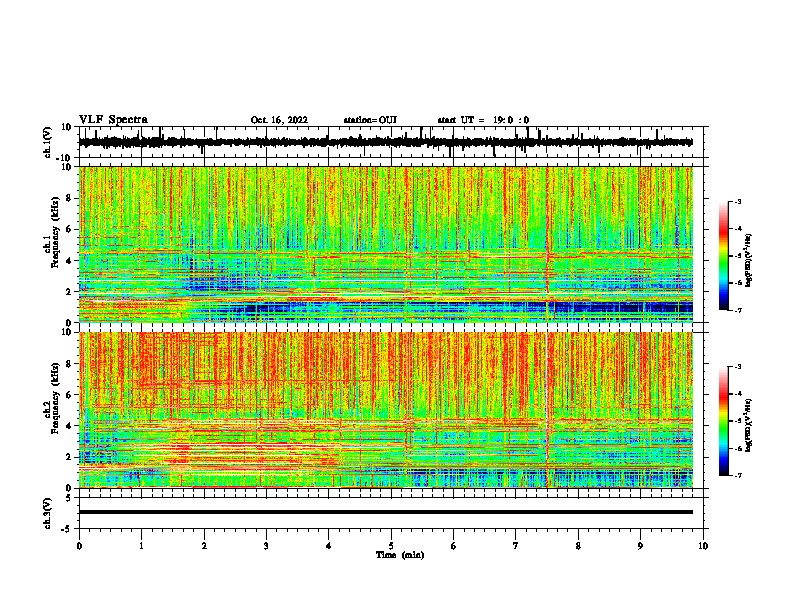Click the ch.1 spectrogram color scale bar
The height and width of the screenshot is (612, 792).
pyautogui.click(x=723, y=256)
